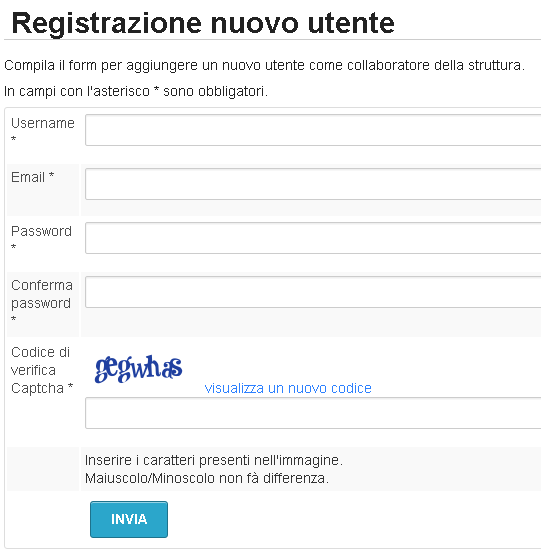
Task: Click the Registrazione nuovo utente heading
Action: 203,23
